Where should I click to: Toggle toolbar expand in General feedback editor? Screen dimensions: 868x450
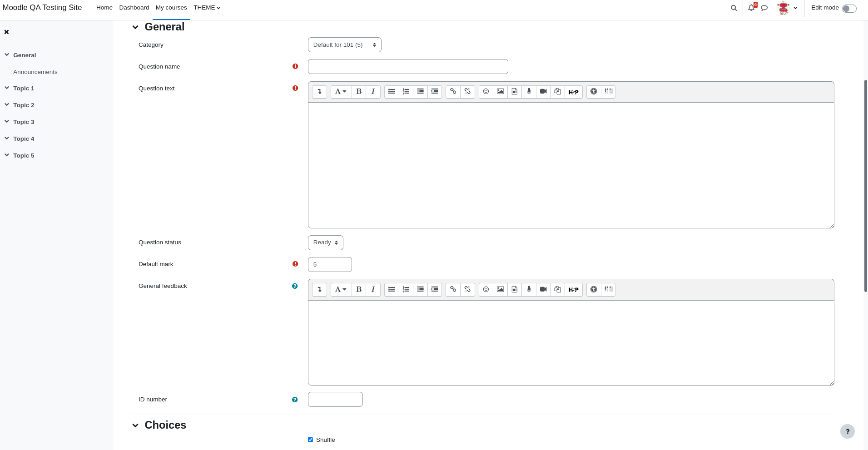coord(319,290)
